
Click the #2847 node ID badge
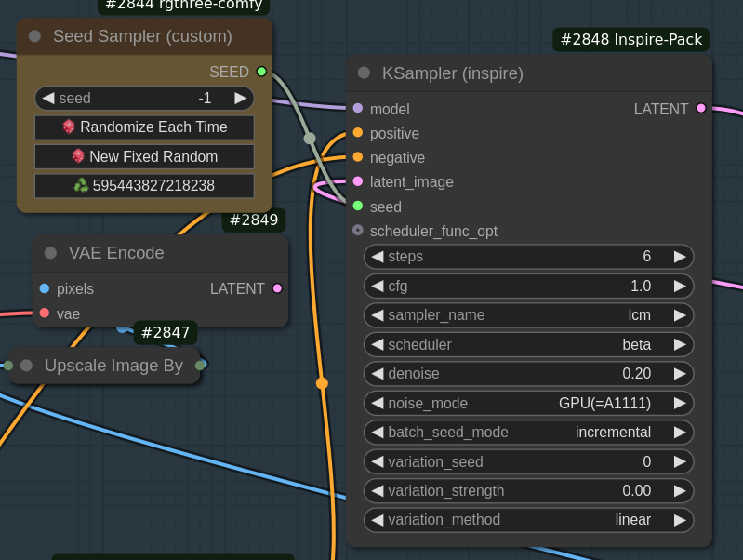[x=166, y=332]
